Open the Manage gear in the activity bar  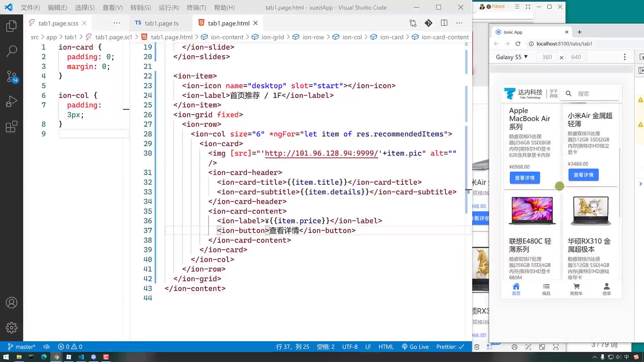pyautogui.click(x=11, y=327)
